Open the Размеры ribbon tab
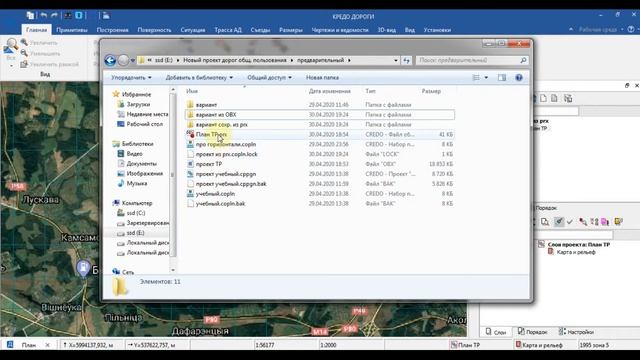Screen dimensions: 640x360 (x=291, y=30)
